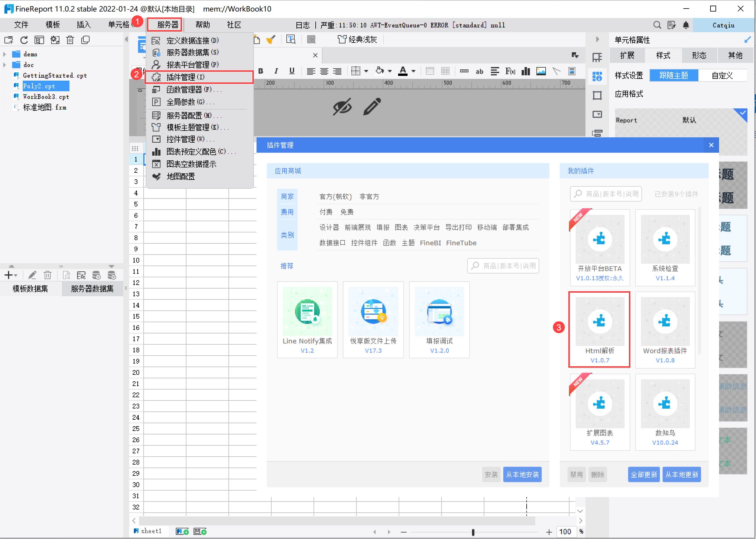This screenshot has width=756, height=539.
Task: Delete selected template using trash icon
Action: (70, 40)
